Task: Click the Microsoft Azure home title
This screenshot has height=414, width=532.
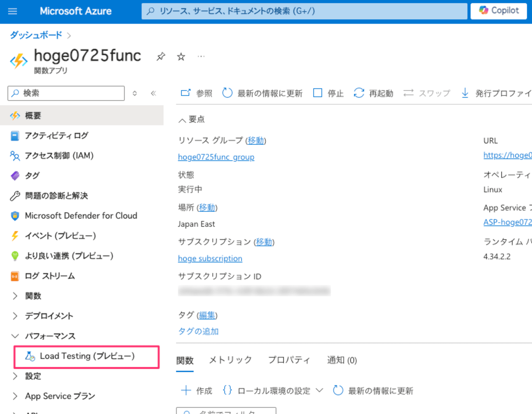Action: [76, 11]
